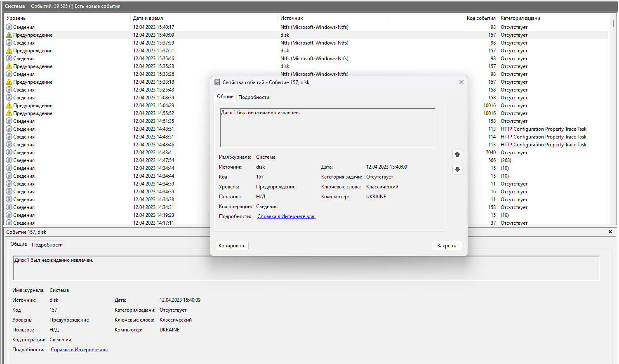Click the warning icon of the 15:33:18 event

coord(9,82)
